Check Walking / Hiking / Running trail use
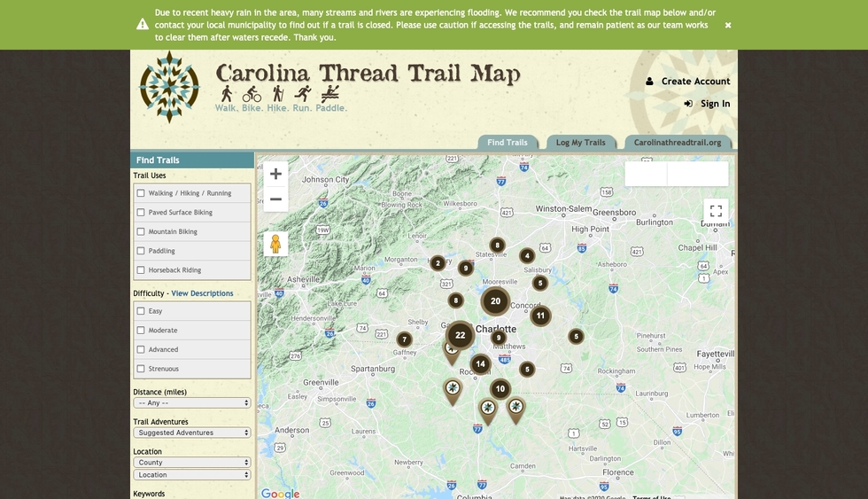Image resolution: width=868 pixels, height=499 pixels. pyautogui.click(x=141, y=193)
